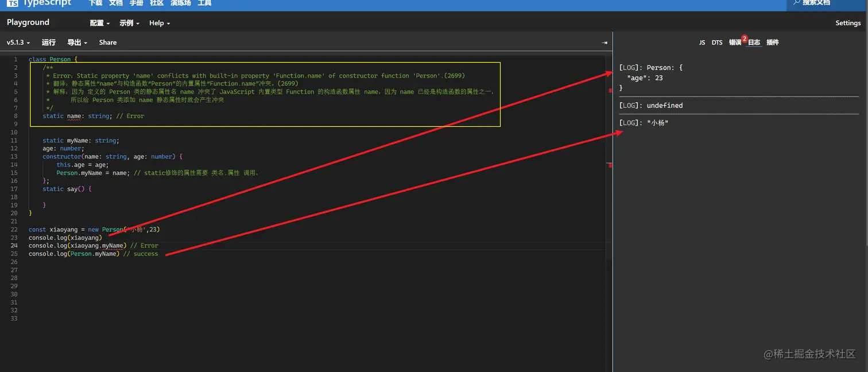This screenshot has width=868, height=372.
Task: Expand the 导出 export dropdown
Action: [x=77, y=42]
